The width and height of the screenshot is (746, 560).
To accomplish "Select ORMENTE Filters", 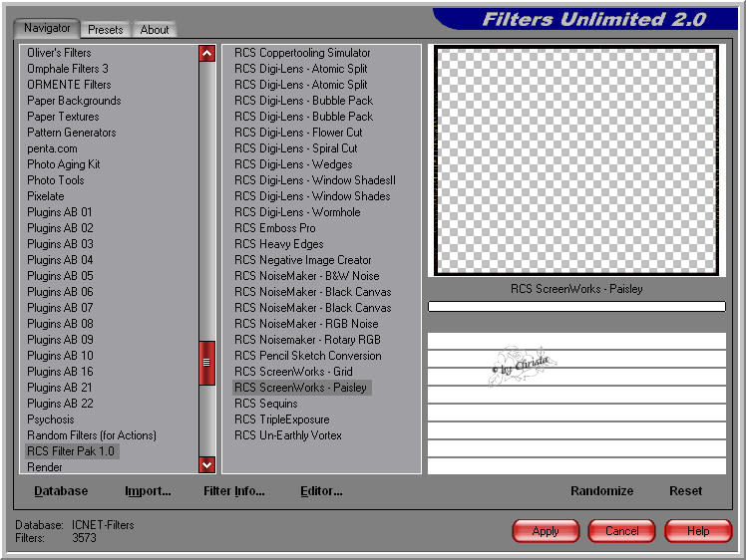I will coord(69,85).
